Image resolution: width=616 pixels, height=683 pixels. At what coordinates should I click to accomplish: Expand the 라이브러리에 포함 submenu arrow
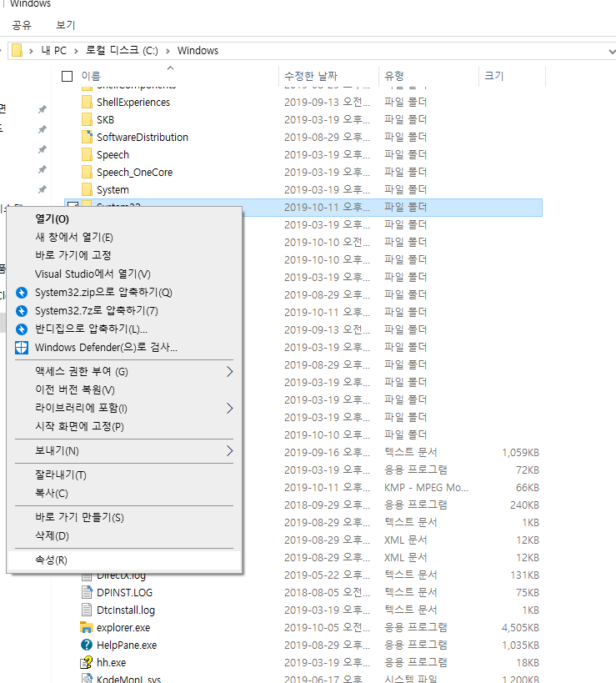(229, 408)
